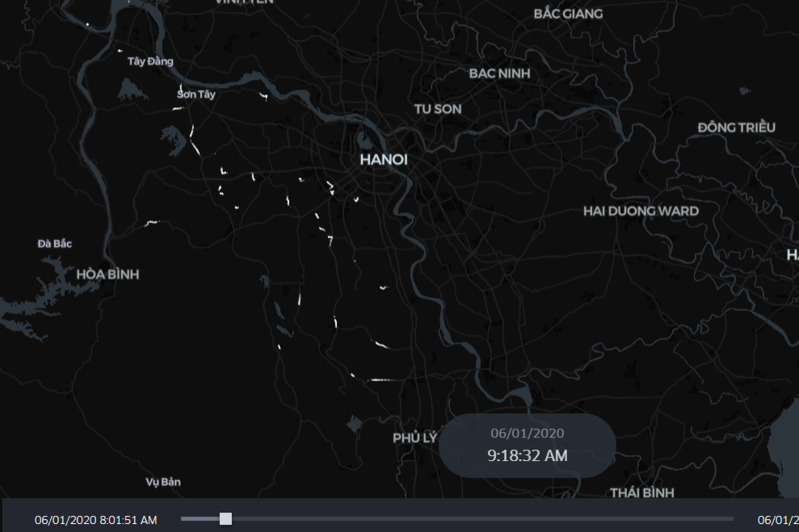The height and width of the screenshot is (532, 799).
Task: Click the start timestamp 06/01/2020 8:01:51 AM
Action: pos(95,520)
